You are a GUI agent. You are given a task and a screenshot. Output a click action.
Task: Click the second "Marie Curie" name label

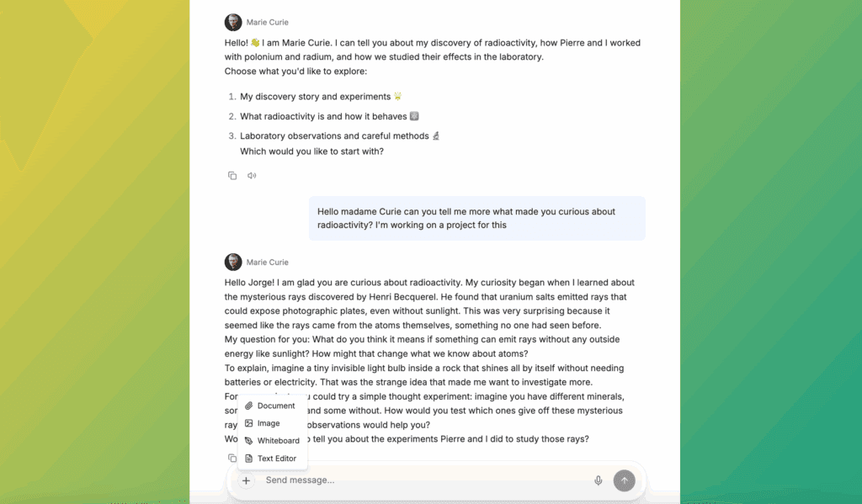(x=267, y=263)
